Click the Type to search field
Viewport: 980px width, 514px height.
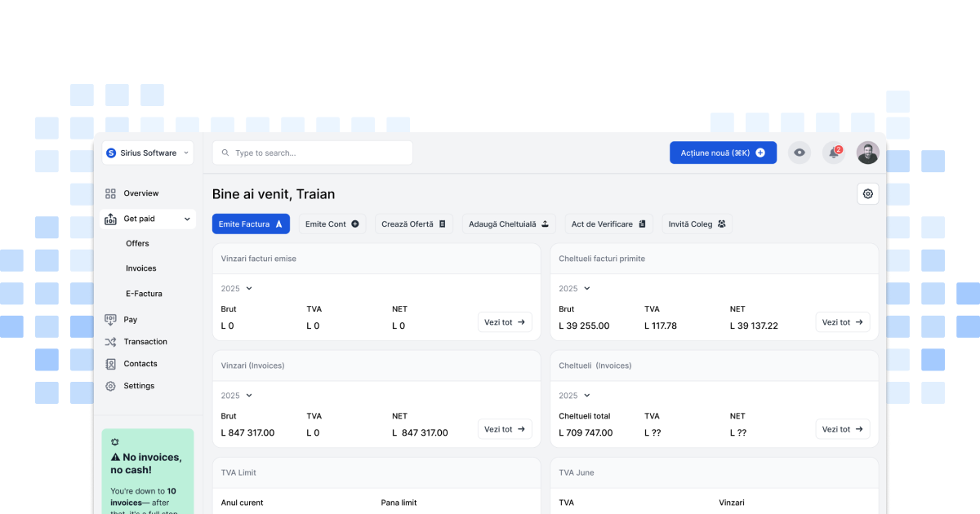(x=312, y=153)
